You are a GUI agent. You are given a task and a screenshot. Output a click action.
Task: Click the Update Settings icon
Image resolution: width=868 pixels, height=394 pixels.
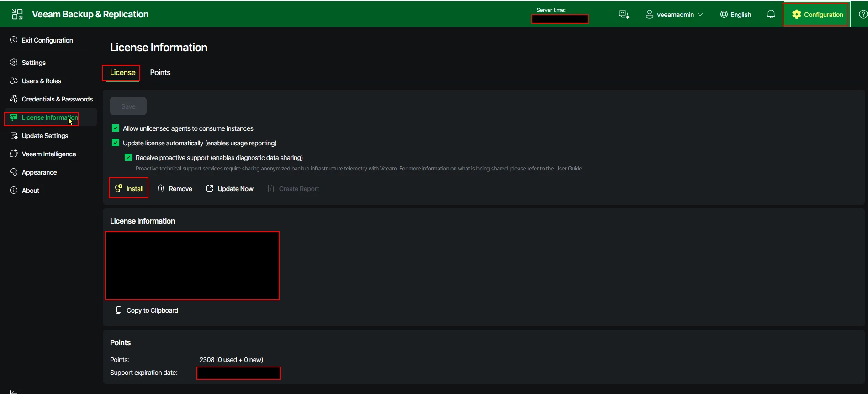pos(14,136)
